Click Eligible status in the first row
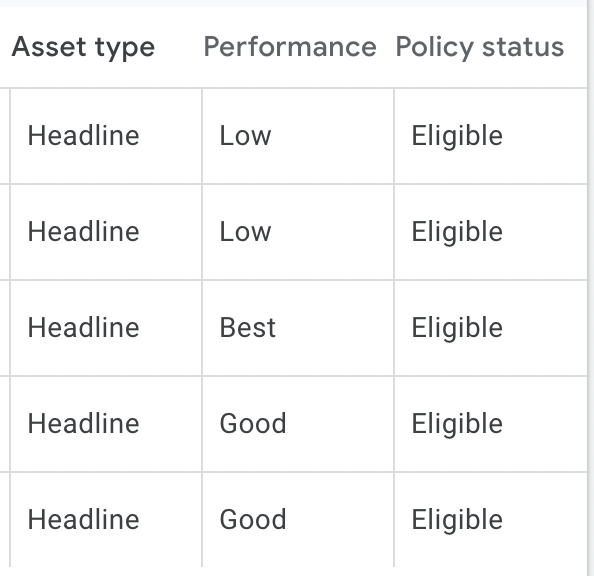 (457, 136)
